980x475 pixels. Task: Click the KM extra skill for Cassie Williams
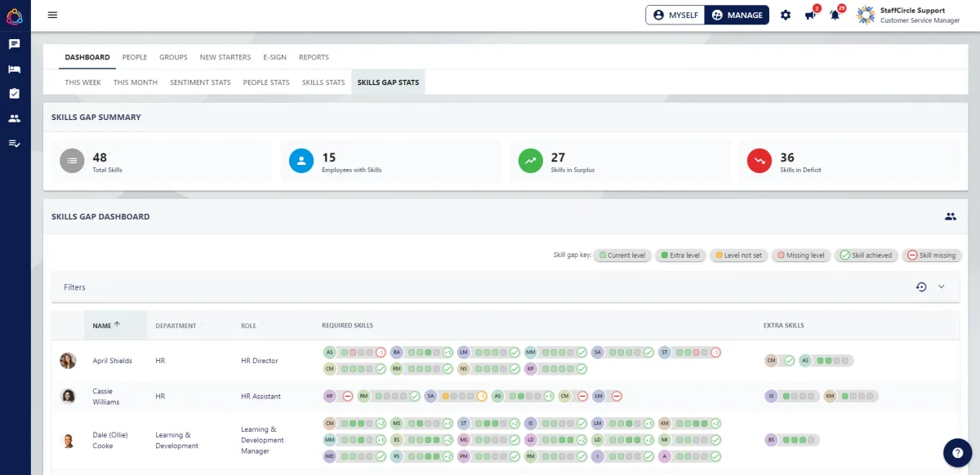(851, 396)
